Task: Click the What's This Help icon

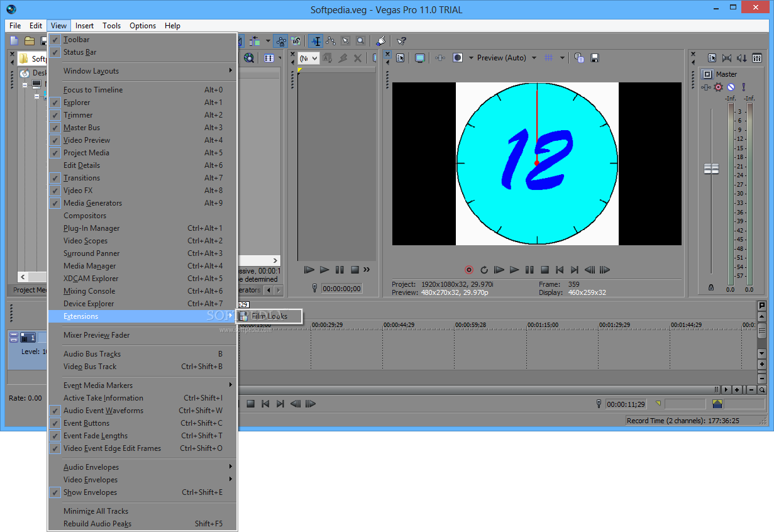Action: click(x=401, y=41)
